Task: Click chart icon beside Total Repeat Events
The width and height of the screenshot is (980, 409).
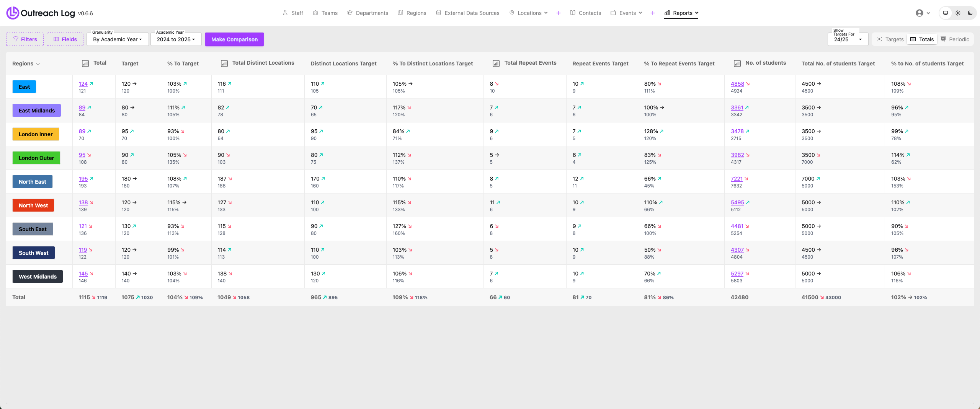Action: pyautogui.click(x=496, y=64)
